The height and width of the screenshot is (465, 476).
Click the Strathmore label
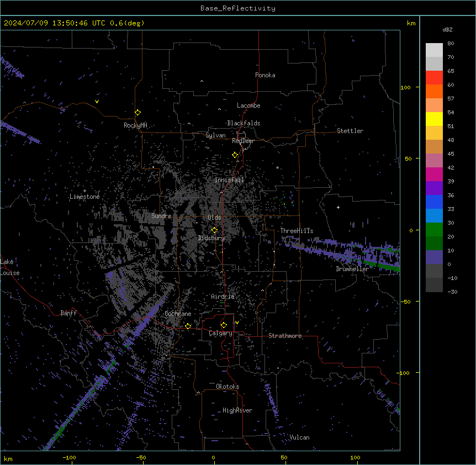(x=285, y=336)
